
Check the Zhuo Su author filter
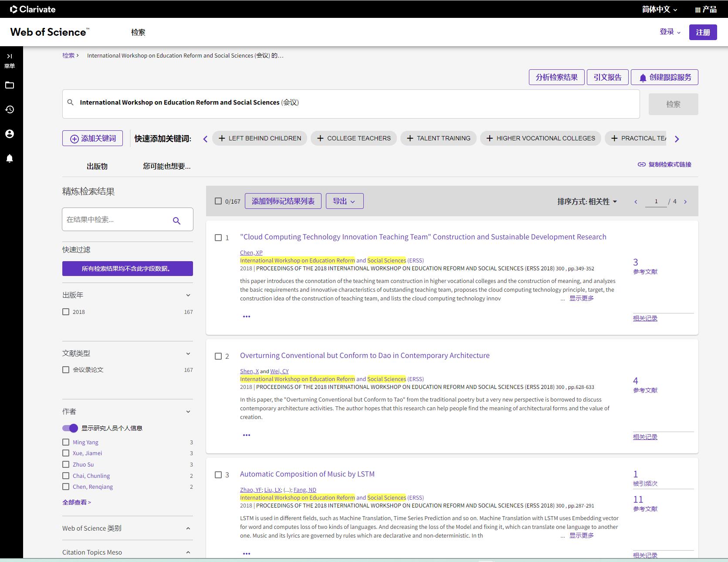point(66,464)
